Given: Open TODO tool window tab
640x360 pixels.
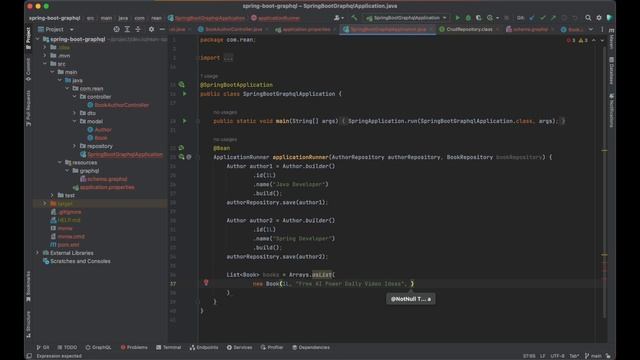Looking at the screenshot, I should pyautogui.click(x=67, y=347).
